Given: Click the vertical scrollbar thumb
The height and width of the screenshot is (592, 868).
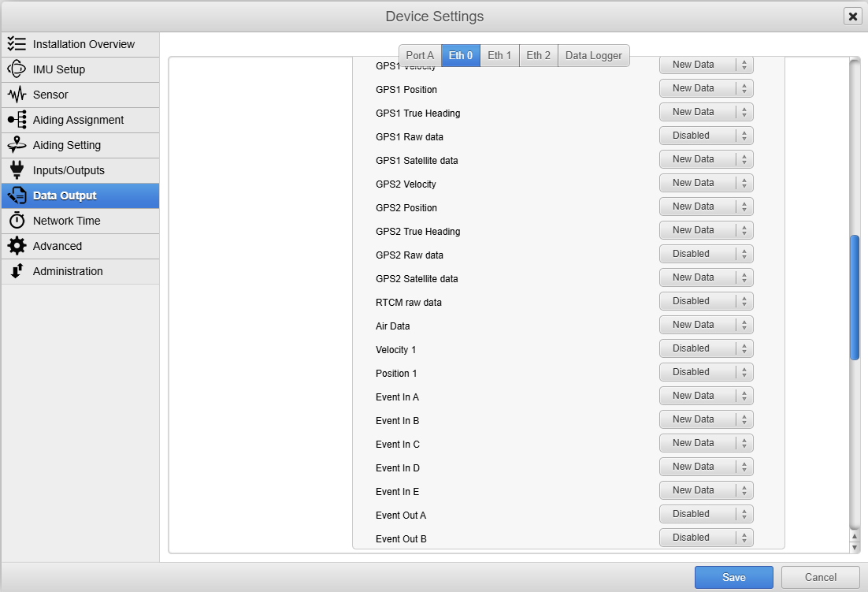Looking at the screenshot, I should (855, 297).
